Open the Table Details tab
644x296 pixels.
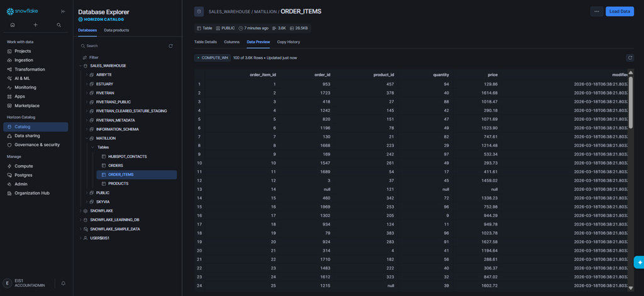coord(206,42)
